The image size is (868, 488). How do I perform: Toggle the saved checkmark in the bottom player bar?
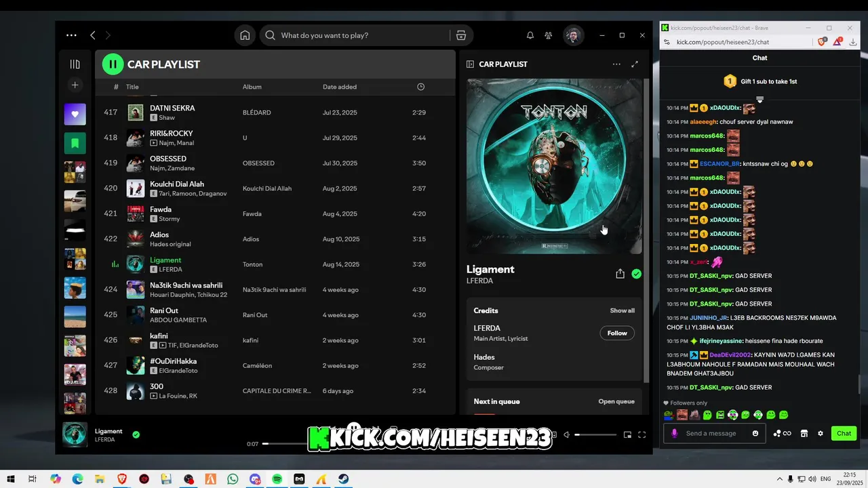pos(136,434)
